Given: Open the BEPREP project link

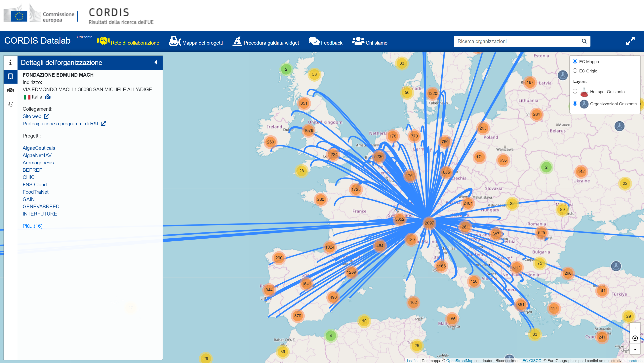Looking at the screenshot, I should coord(32,170).
